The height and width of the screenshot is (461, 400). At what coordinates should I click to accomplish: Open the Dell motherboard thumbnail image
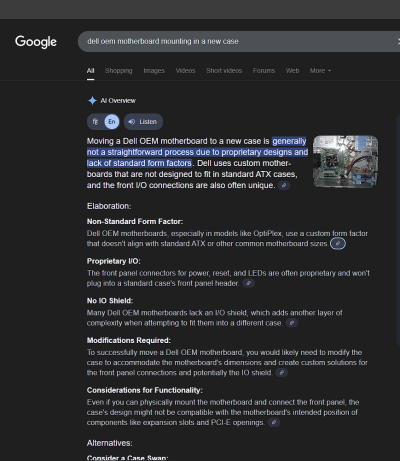tap(345, 161)
